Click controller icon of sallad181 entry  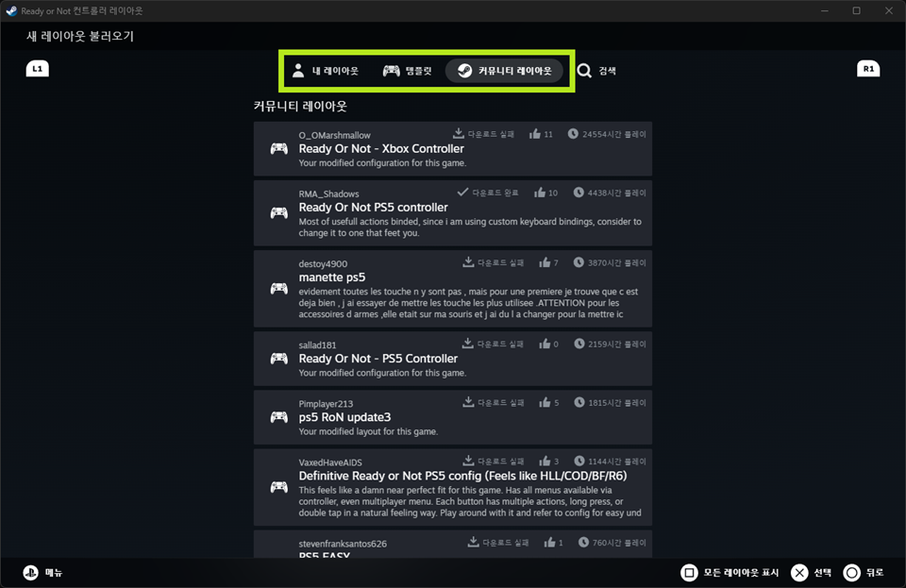coord(279,359)
